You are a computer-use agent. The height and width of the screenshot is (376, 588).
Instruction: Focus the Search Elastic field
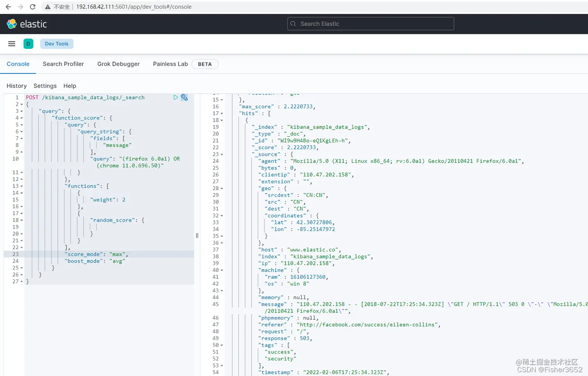click(371, 24)
